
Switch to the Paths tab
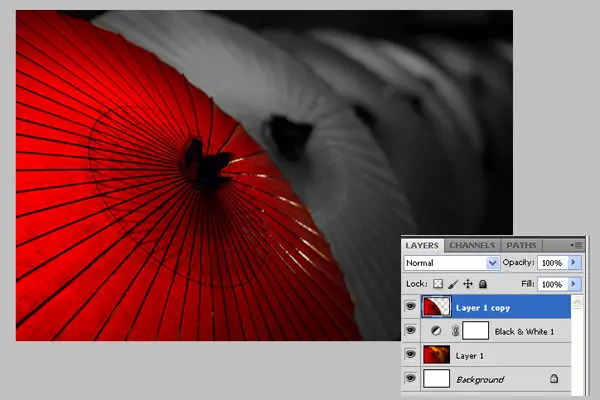click(521, 245)
